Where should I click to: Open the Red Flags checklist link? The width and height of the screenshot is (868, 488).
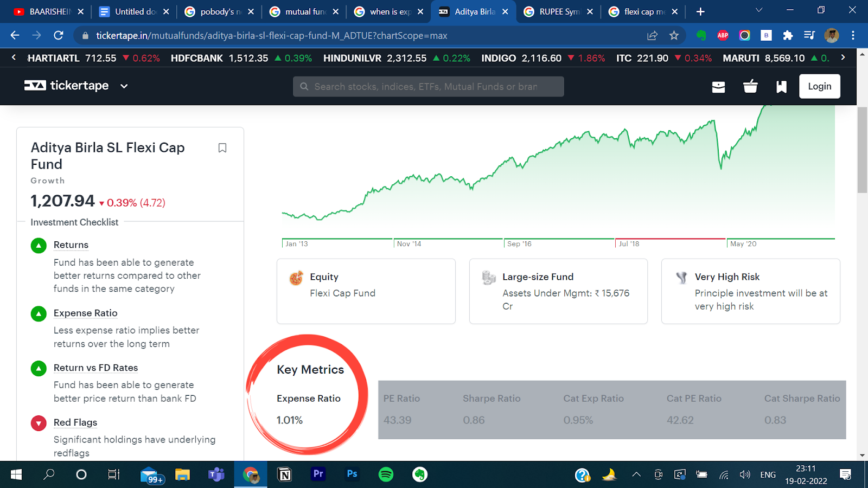click(75, 423)
